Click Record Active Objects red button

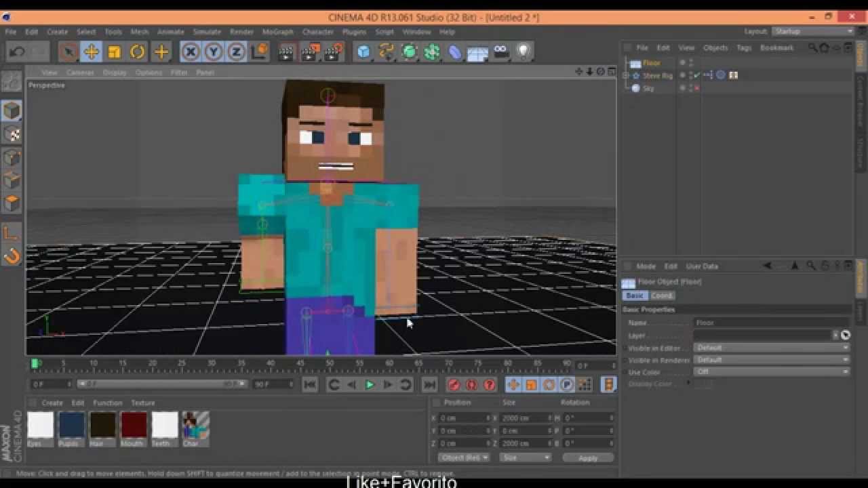[x=454, y=385]
